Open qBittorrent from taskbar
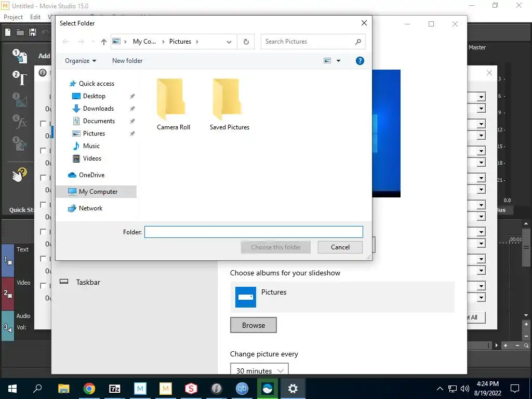Screen dimensions: 532x399 tap(242, 389)
